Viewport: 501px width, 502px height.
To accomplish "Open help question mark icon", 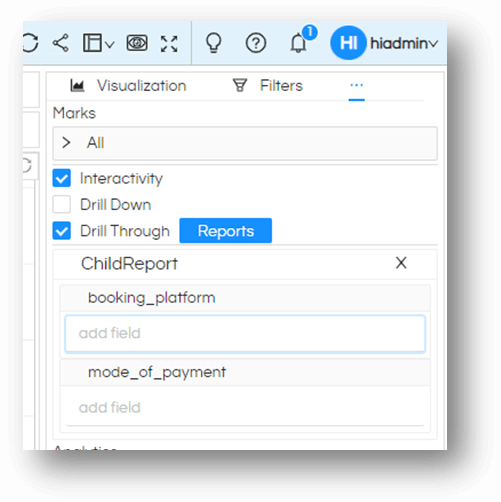I will [256, 43].
